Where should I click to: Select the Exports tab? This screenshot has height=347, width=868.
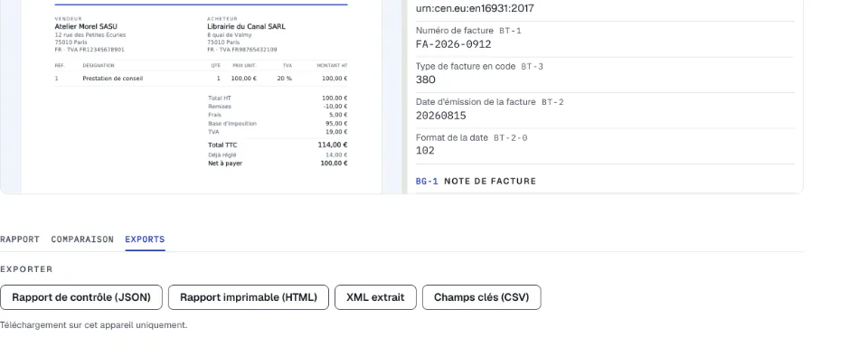pyautogui.click(x=145, y=239)
